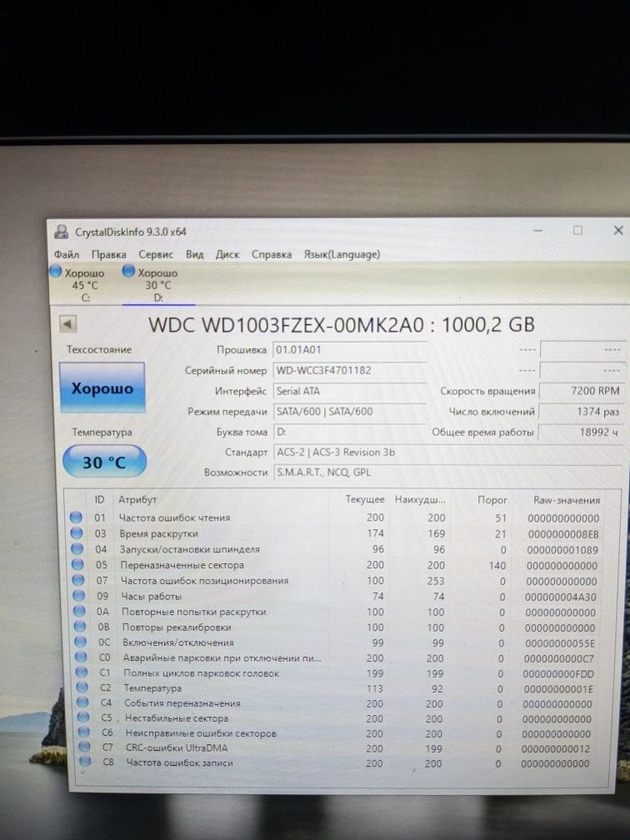This screenshot has width=630, height=840.
Task: Open the Справка menu
Action: point(272,254)
